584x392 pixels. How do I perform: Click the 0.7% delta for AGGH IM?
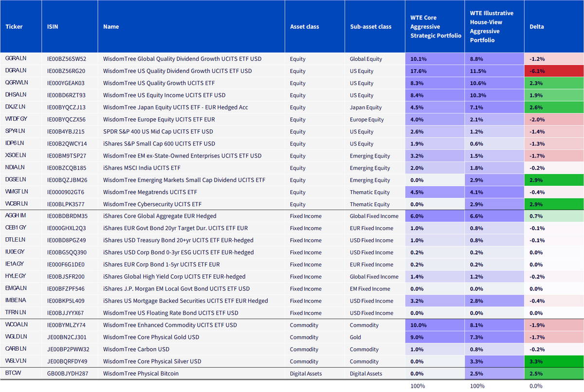554,216
